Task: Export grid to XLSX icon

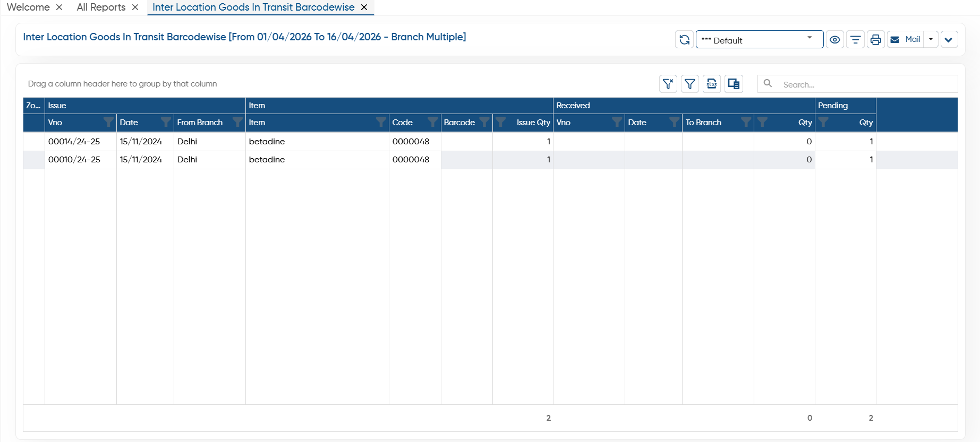Action: (712, 84)
